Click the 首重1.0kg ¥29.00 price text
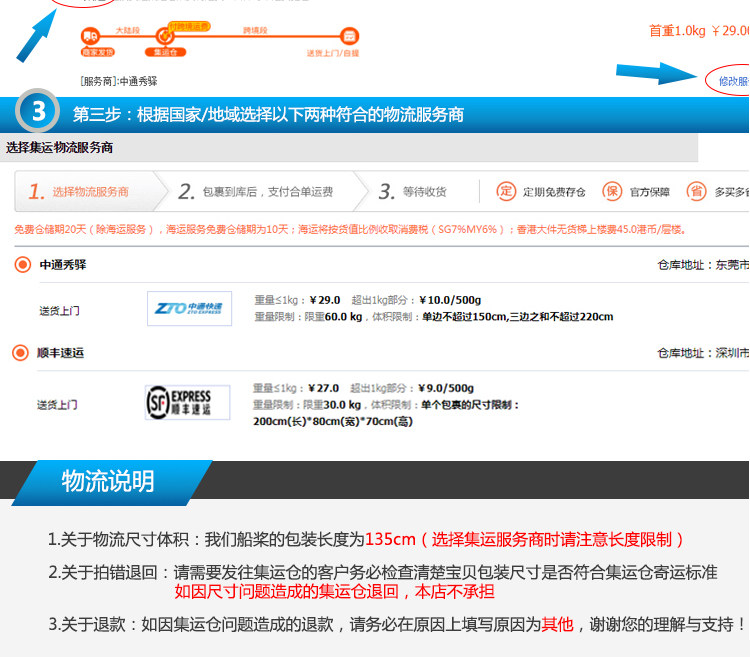This screenshot has height=657, width=750. [x=699, y=31]
